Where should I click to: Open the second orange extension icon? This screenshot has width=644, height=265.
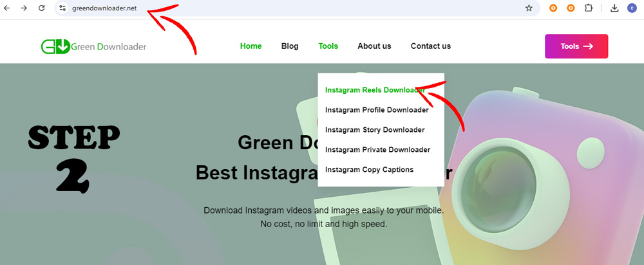coord(571,8)
